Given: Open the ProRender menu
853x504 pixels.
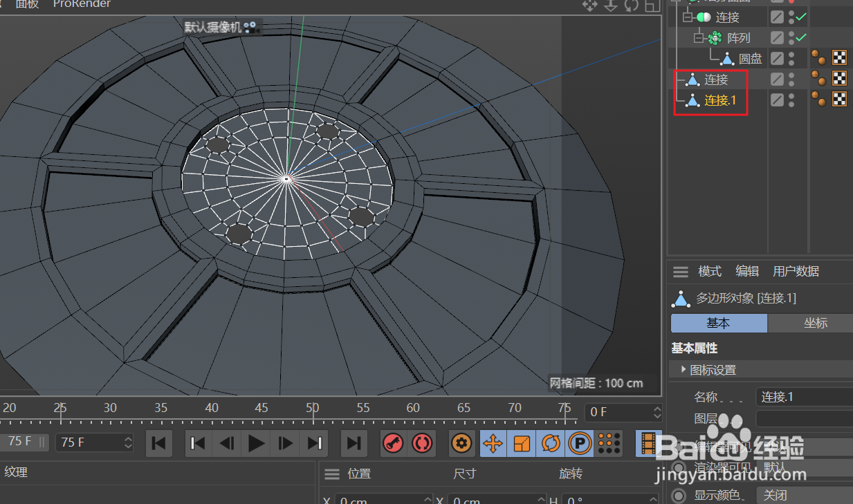Looking at the screenshot, I should coord(82,4).
